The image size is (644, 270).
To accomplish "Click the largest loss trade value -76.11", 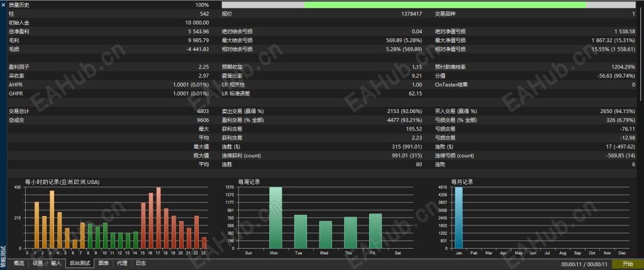I will tap(628, 129).
